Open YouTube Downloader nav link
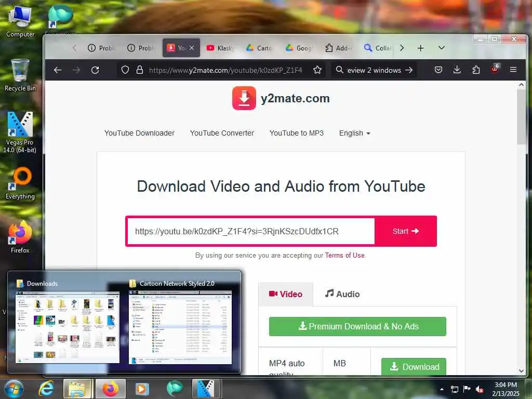Viewport: 532px width, 399px height. click(x=139, y=133)
